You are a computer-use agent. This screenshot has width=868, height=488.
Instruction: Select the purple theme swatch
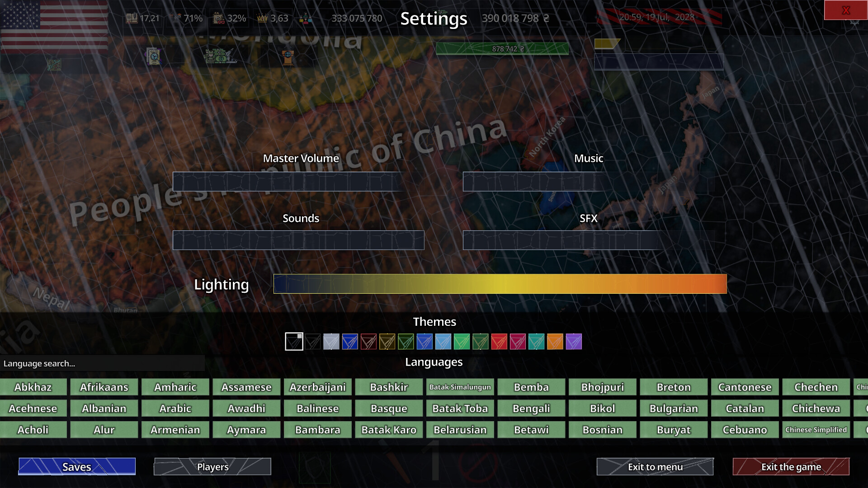pos(574,342)
